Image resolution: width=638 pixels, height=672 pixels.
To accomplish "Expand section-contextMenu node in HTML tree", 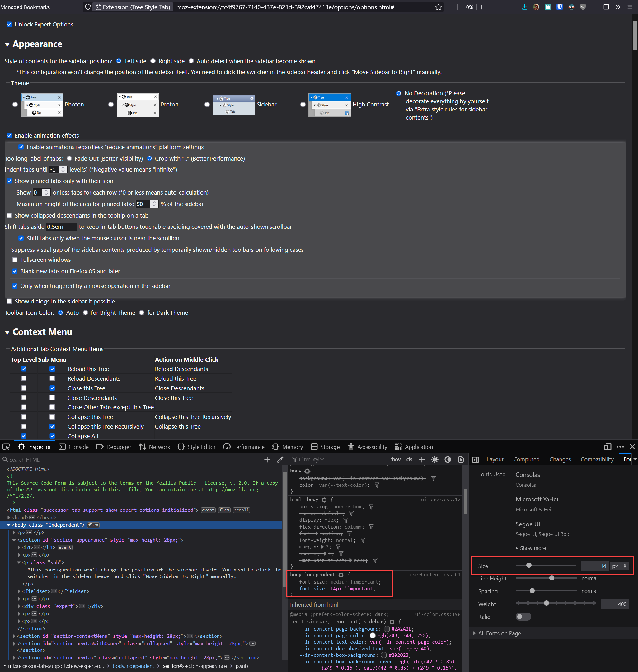I will click(x=14, y=636).
